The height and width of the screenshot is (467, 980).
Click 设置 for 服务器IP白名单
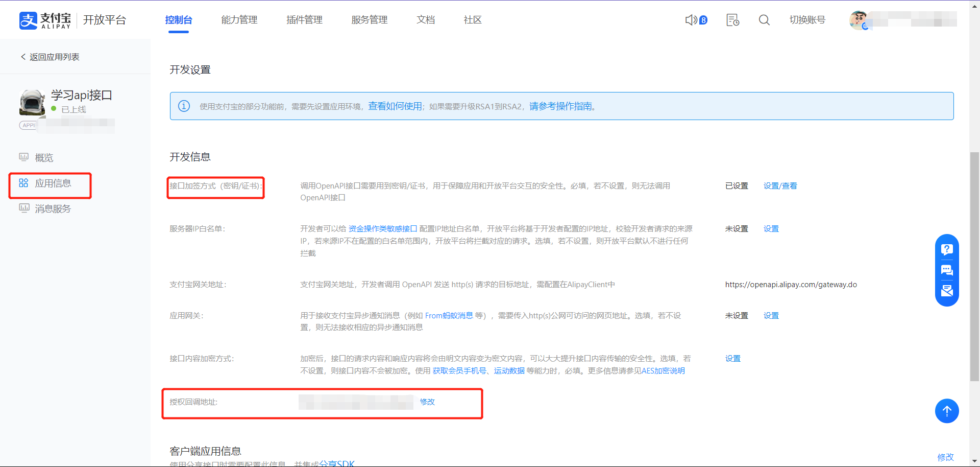(771, 228)
